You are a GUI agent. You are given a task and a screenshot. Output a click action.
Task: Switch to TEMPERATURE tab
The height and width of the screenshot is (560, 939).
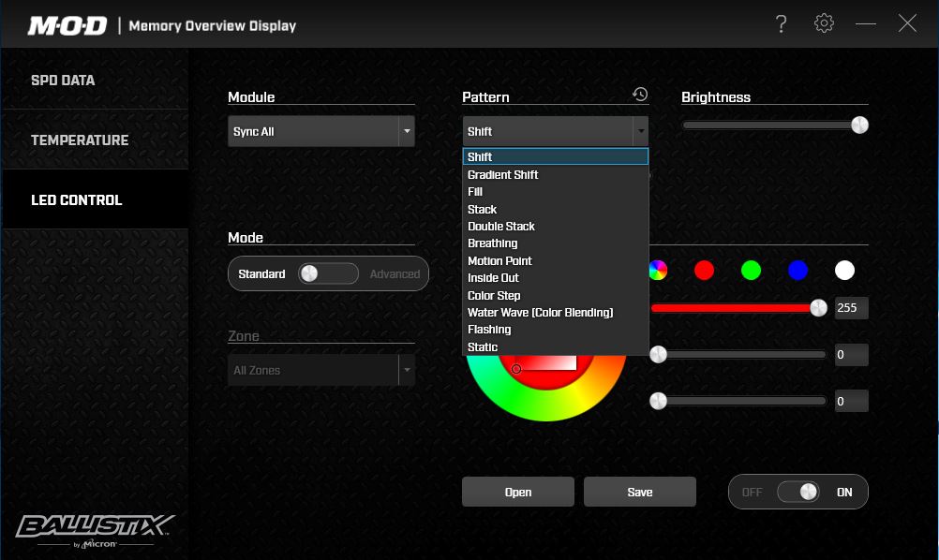(x=96, y=140)
